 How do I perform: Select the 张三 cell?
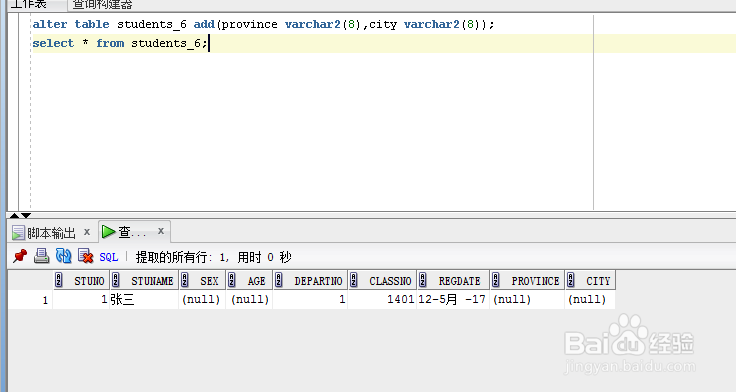pos(144,300)
